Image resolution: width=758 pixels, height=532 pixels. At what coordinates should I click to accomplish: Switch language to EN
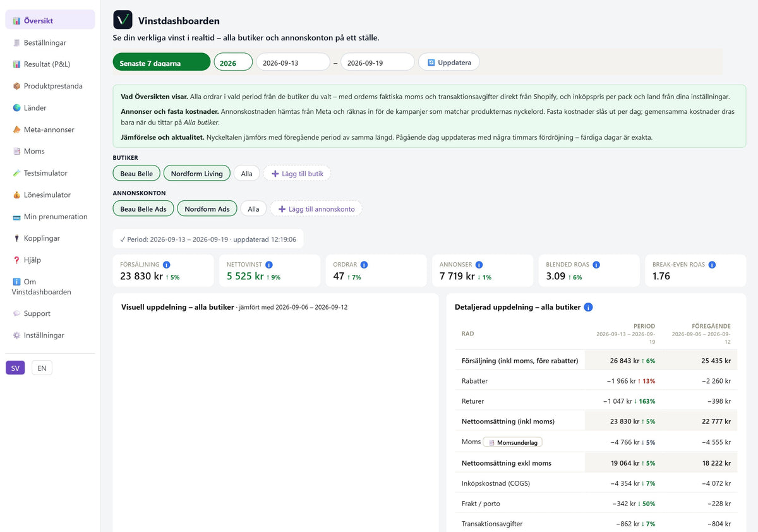42,368
